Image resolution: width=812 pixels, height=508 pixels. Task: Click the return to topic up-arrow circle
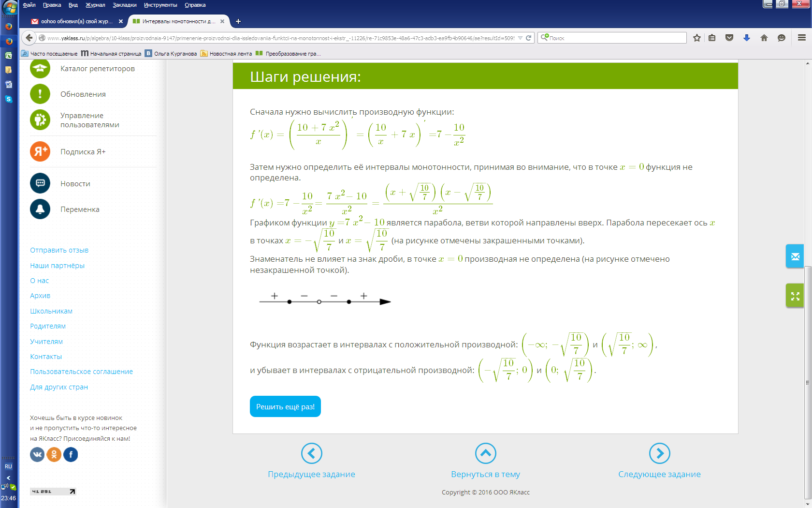[486, 453]
